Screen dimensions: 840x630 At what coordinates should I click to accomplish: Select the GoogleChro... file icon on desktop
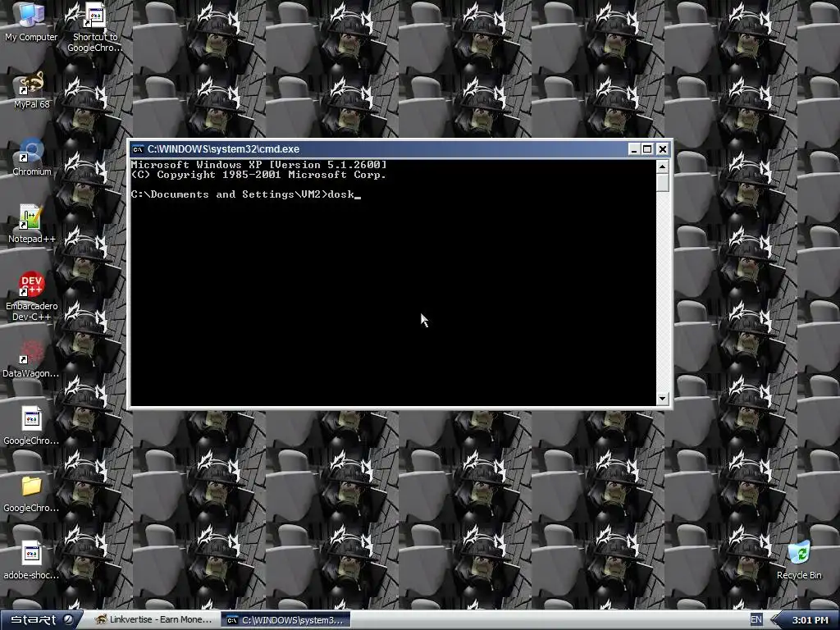click(31, 426)
